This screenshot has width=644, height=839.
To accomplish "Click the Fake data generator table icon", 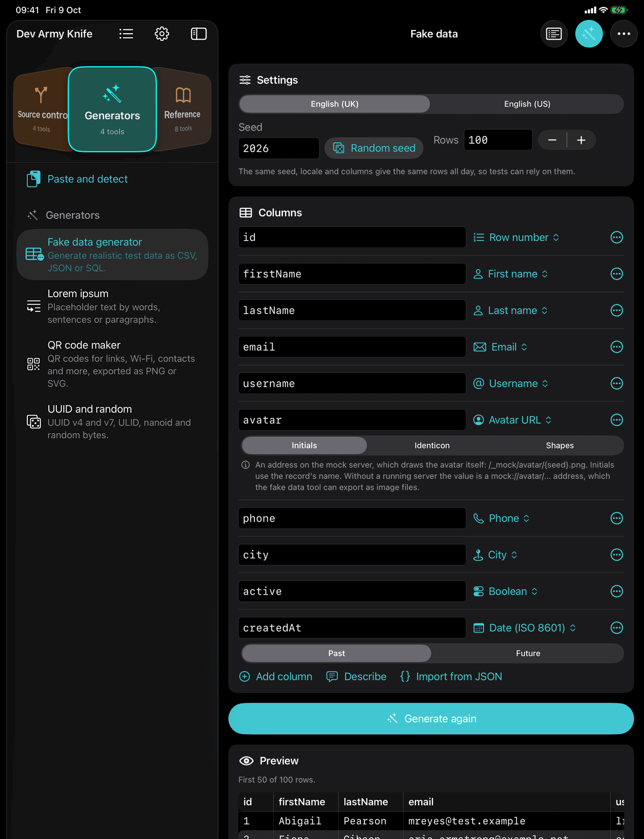I will click(x=34, y=254).
